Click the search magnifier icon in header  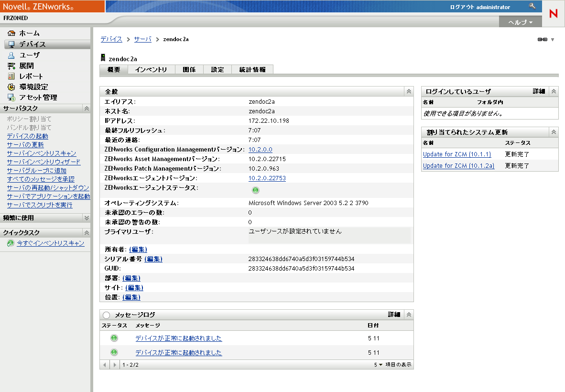(532, 6)
